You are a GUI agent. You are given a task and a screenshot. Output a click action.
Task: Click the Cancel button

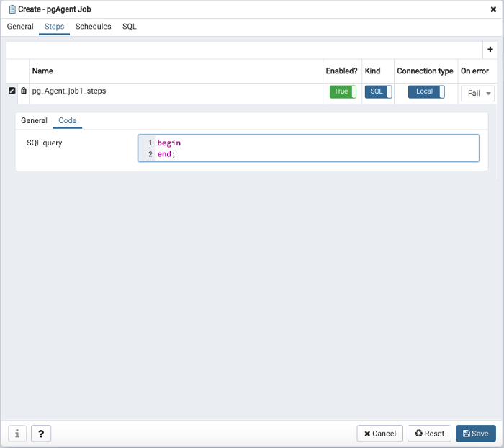[379, 434]
